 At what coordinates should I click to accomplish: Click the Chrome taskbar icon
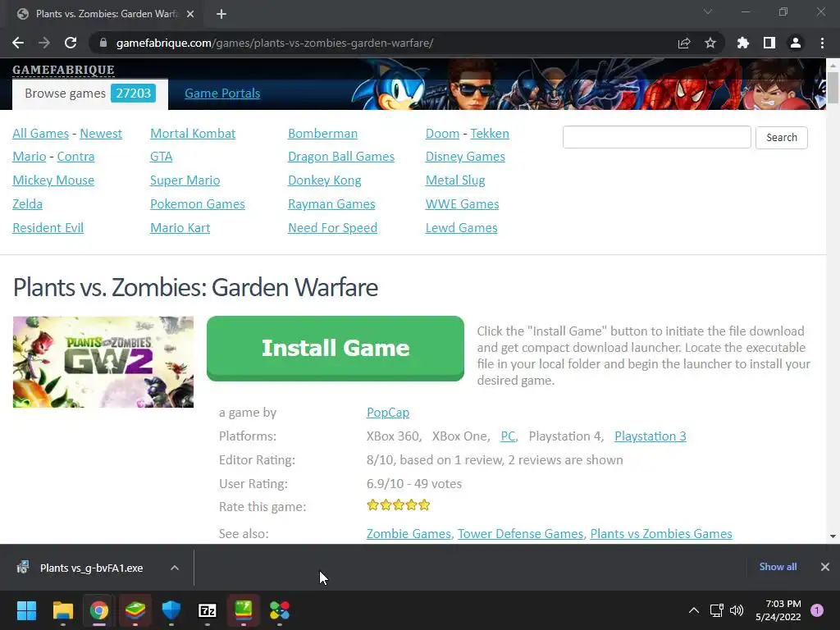(99, 610)
